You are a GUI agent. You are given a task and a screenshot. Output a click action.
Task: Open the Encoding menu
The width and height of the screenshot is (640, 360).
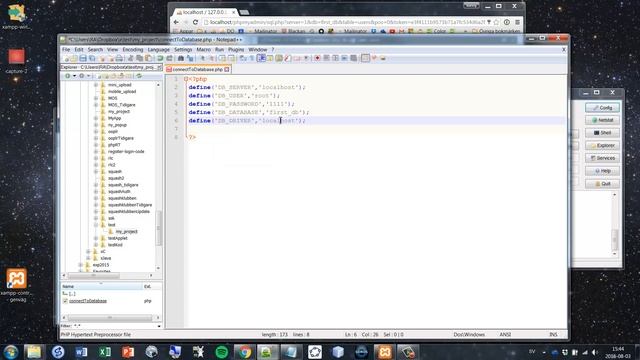[x=133, y=49]
